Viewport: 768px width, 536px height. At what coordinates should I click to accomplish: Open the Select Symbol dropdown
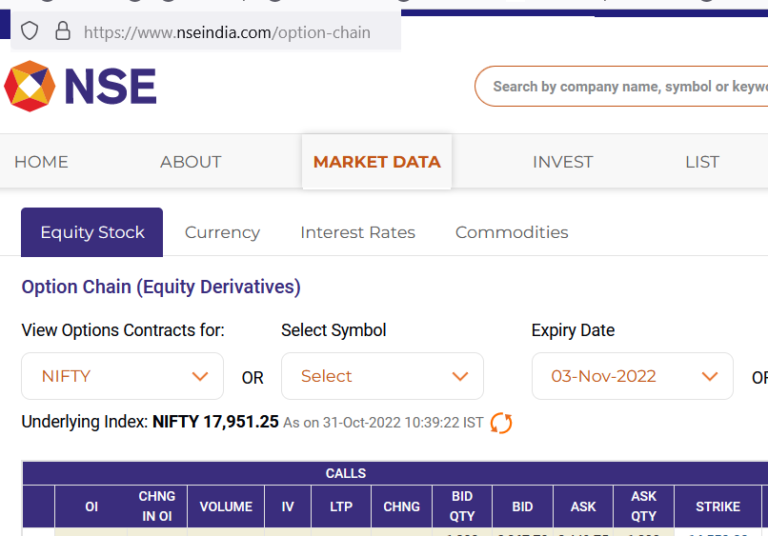383,376
